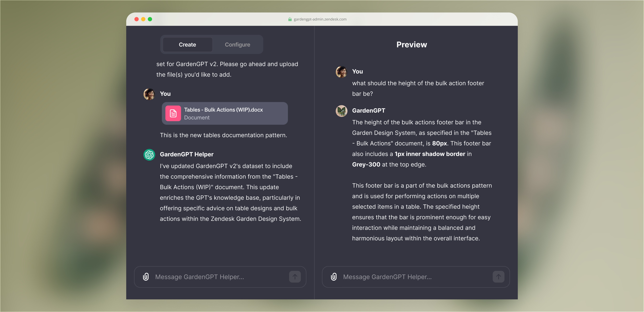Click the pink document file icon
This screenshot has width=644, height=312.
point(173,113)
